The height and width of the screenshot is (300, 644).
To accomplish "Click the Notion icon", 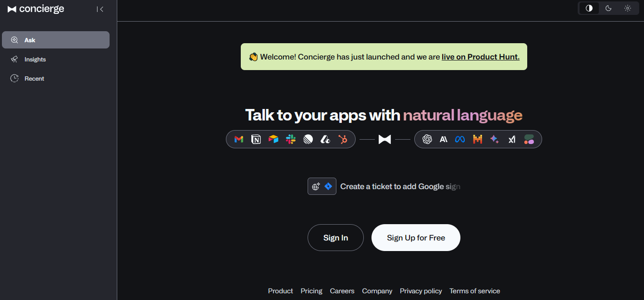I will (256, 139).
